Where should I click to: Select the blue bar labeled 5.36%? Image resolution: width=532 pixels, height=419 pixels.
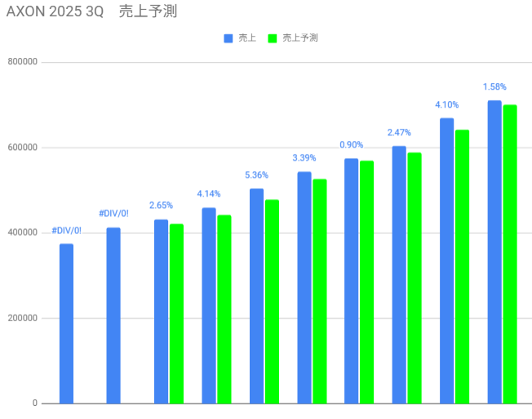click(x=256, y=296)
